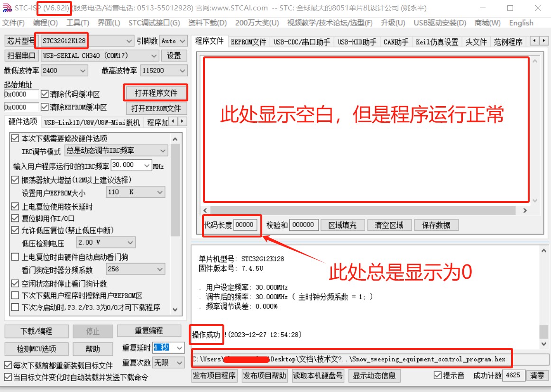Open the 编程(O) menu
This screenshot has height=392, width=551.
pos(46,23)
